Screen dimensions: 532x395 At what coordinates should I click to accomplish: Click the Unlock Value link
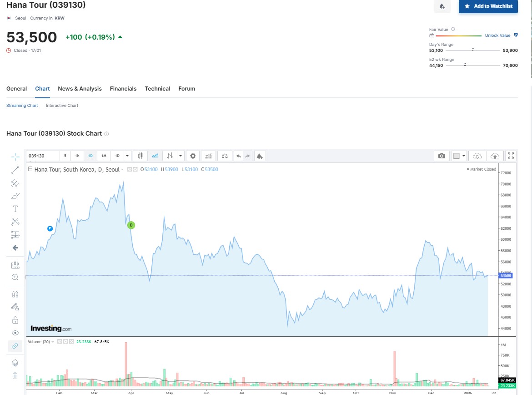click(498, 35)
